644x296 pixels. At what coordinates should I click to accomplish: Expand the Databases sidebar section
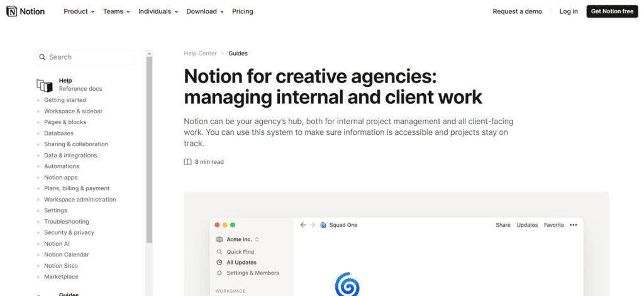click(x=58, y=134)
